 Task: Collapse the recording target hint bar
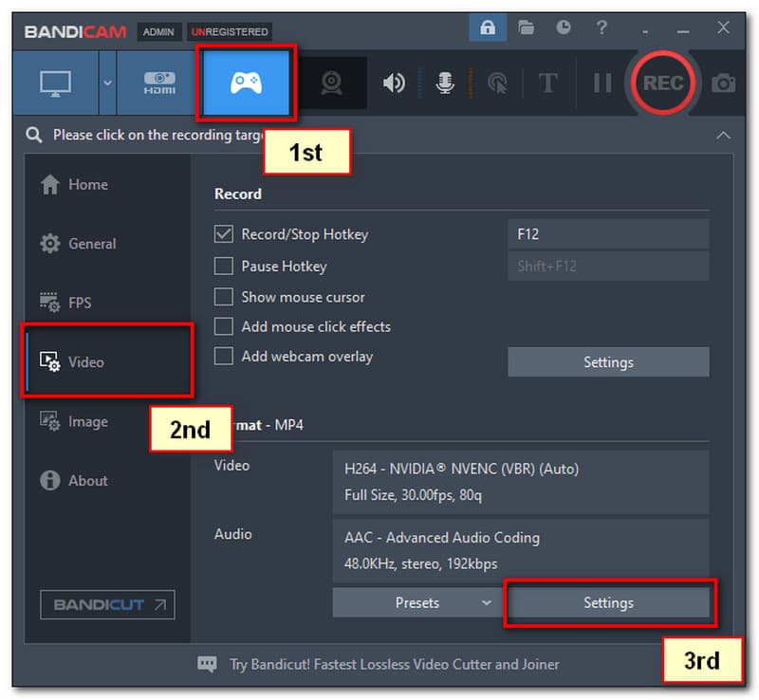tap(723, 135)
